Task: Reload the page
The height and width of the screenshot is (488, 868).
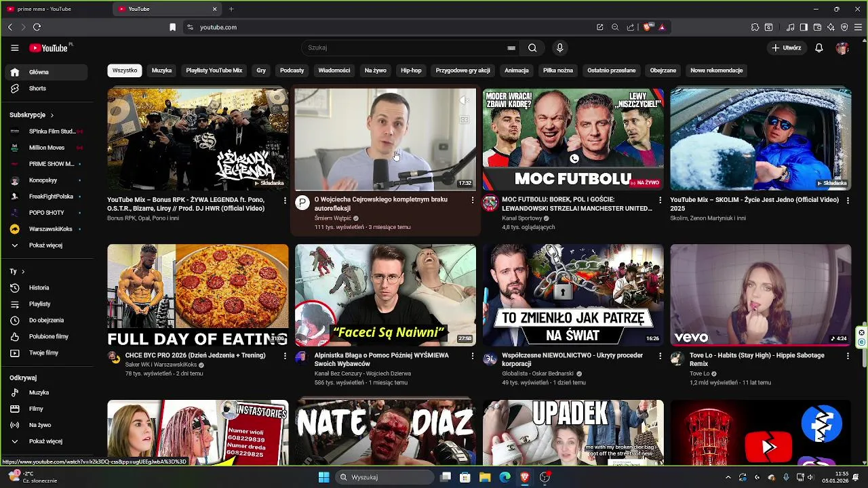Action: [x=37, y=27]
